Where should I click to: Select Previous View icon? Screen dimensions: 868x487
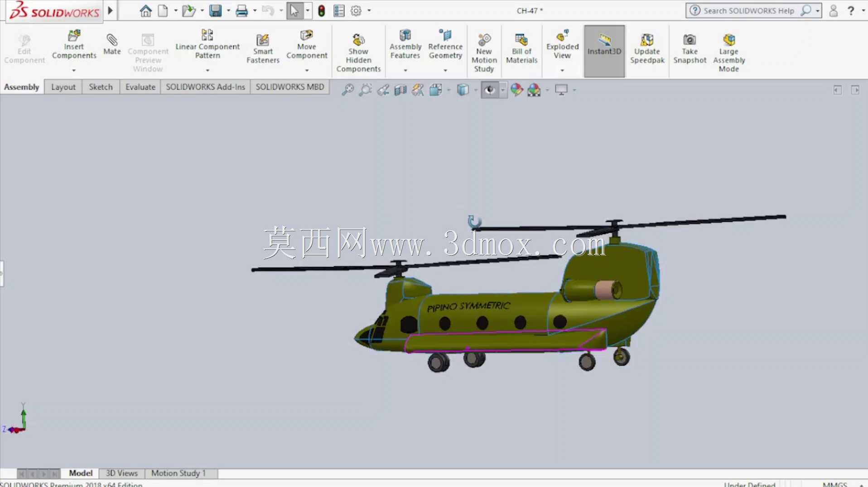383,90
